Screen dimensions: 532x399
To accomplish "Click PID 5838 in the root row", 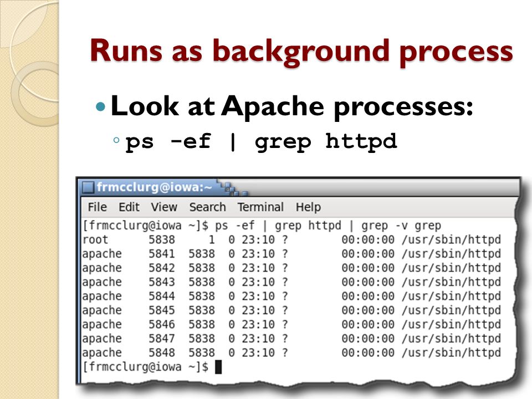I will click(162, 240).
